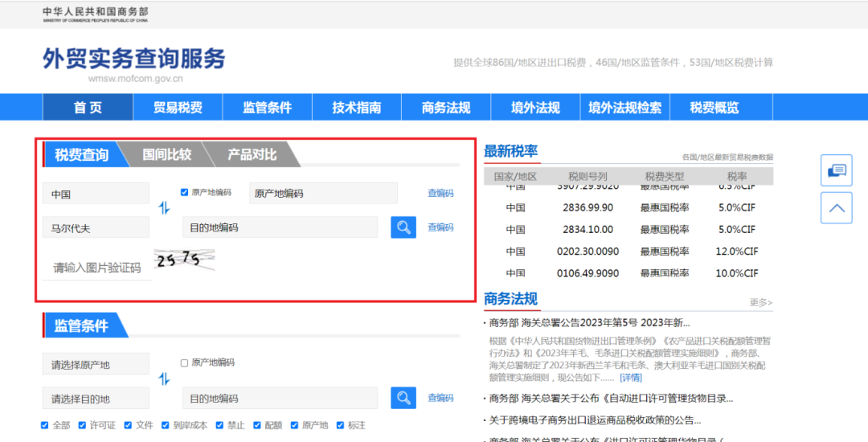Click 更多> link in 商务法规
This screenshot has height=442, width=868.
[761, 302]
